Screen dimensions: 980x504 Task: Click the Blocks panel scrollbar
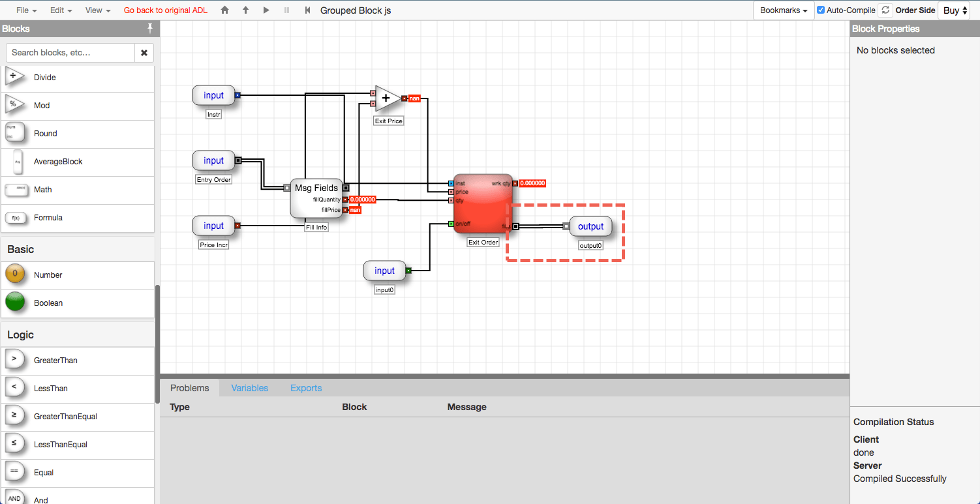tap(157, 346)
